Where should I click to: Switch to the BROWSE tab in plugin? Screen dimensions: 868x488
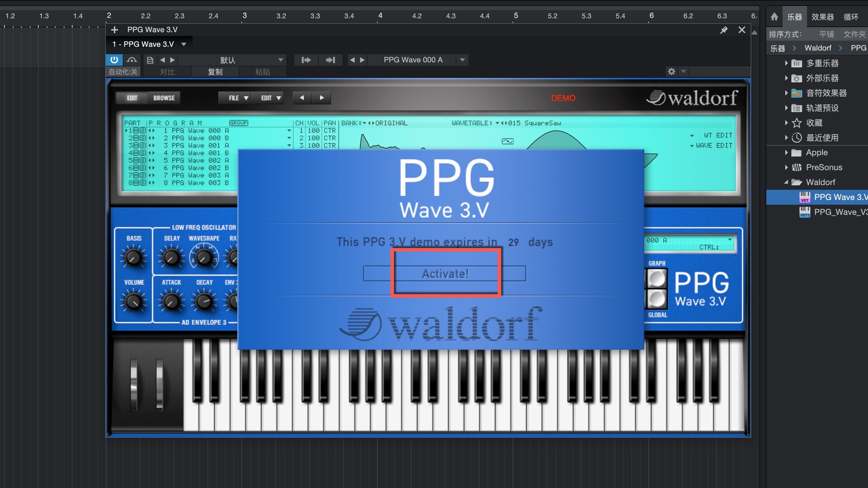click(164, 98)
